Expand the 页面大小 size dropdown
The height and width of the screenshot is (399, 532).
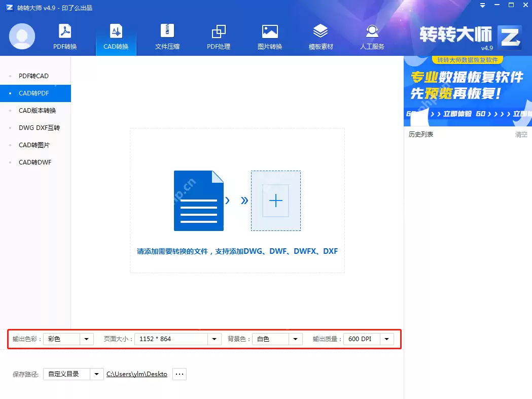214,339
